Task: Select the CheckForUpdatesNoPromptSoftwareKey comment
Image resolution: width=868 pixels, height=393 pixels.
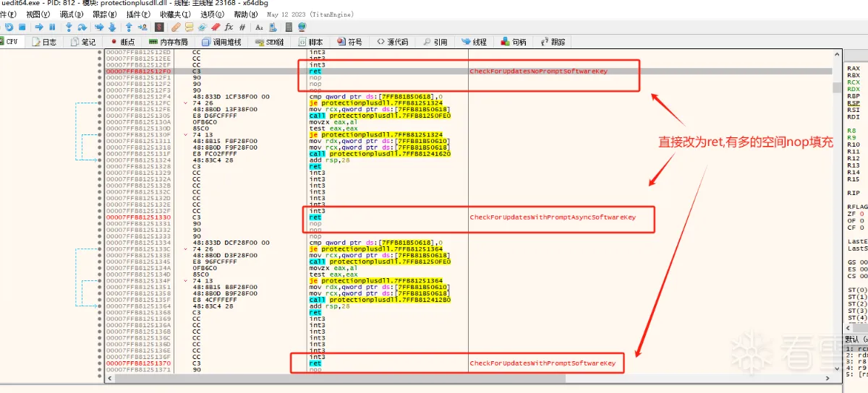Action: click(x=538, y=72)
